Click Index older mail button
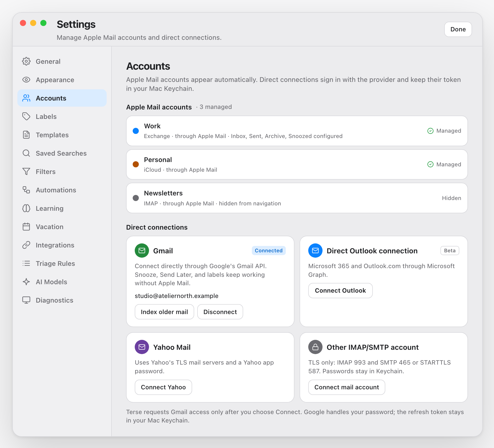 point(164,312)
